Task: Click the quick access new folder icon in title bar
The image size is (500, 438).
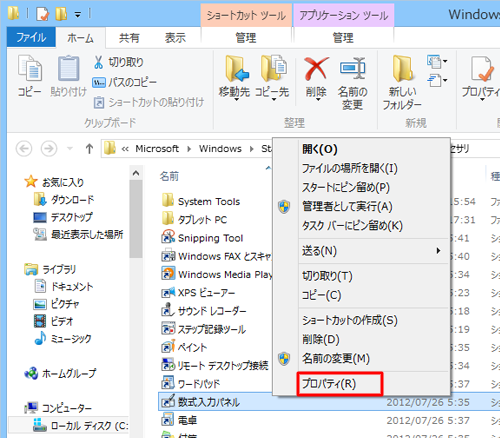Action: click(61, 14)
